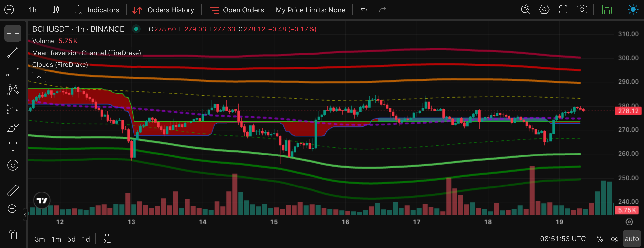Open the quick search lightning icon

pos(525,10)
